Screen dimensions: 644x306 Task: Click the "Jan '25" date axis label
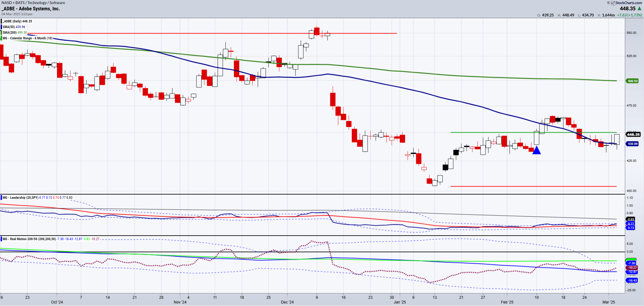tap(400, 302)
